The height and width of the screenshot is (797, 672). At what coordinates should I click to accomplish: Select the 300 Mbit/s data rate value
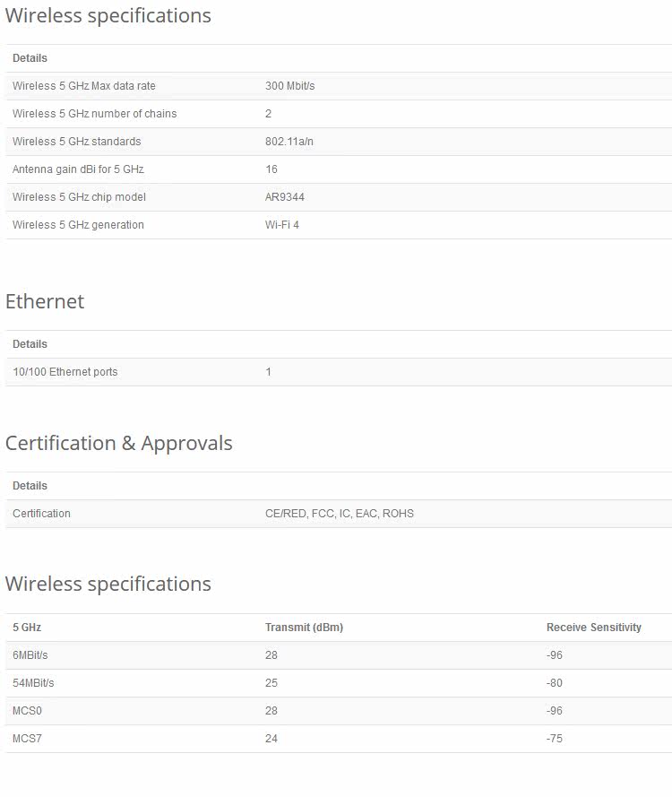tap(289, 86)
